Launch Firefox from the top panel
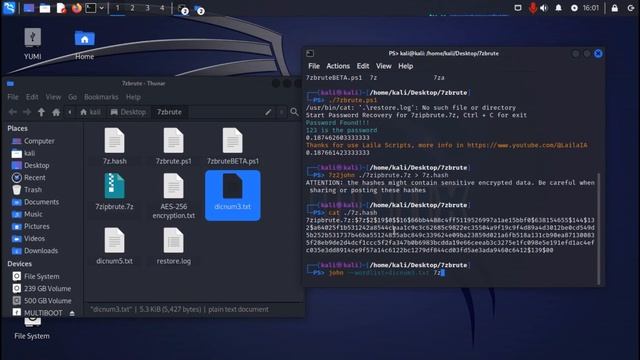The image size is (640, 360). coord(76,8)
